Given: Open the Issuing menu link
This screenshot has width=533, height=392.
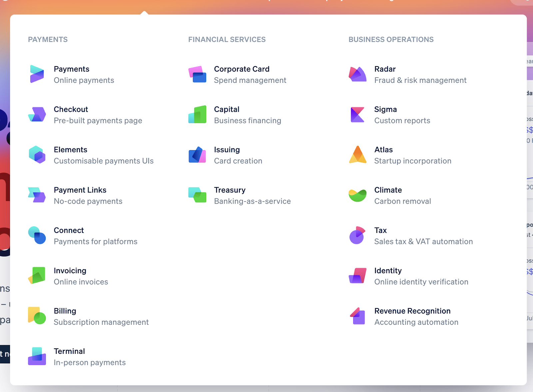Looking at the screenshot, I should (227, 149).
